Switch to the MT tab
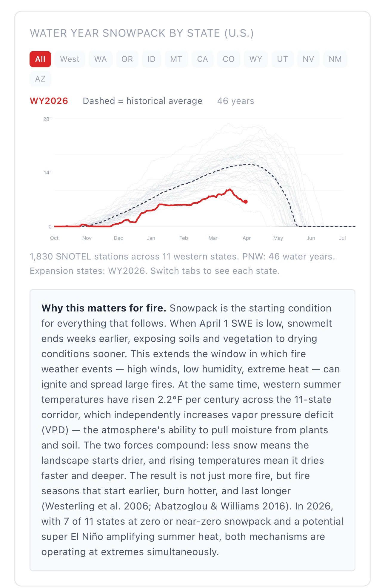The height and width of the screenshot is (588, 385). [176, 59]
